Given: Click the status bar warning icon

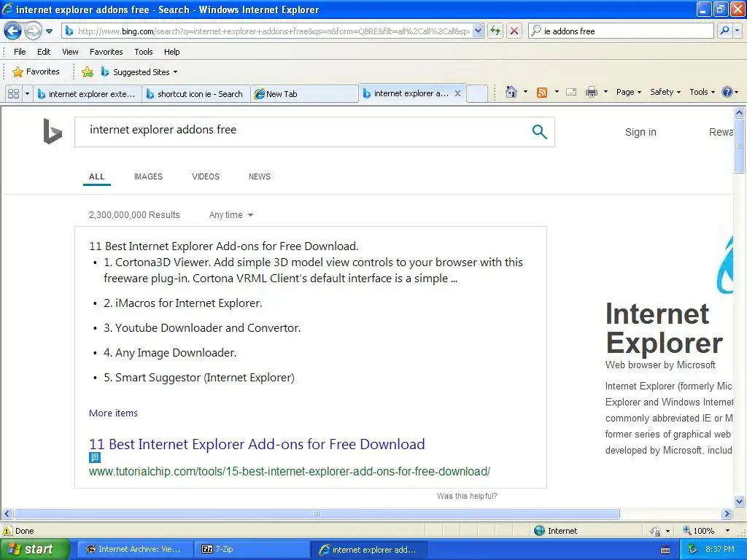Looking at the screenshot, I should pyautogui.click(x=7, y=531).
